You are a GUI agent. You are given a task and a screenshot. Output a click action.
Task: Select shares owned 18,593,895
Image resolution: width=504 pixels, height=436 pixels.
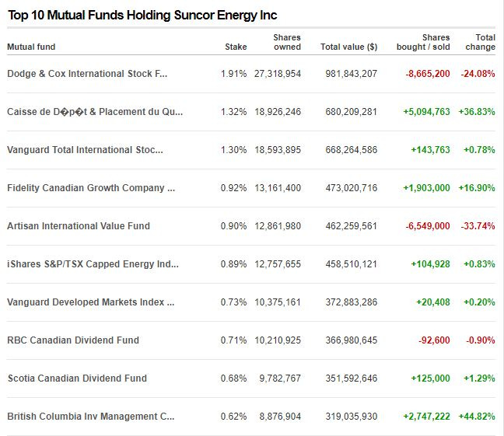pos(278,150)
